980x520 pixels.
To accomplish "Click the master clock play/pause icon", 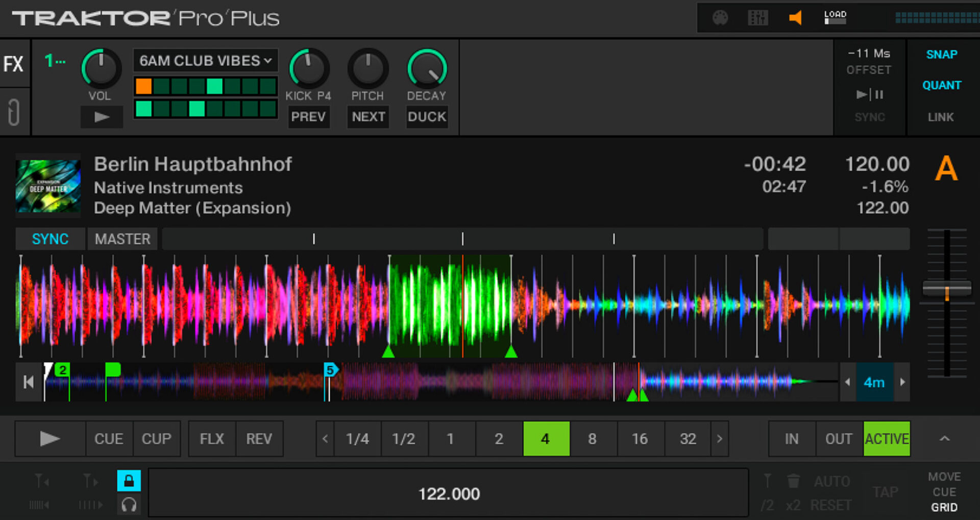I will (x=870, y=94).
